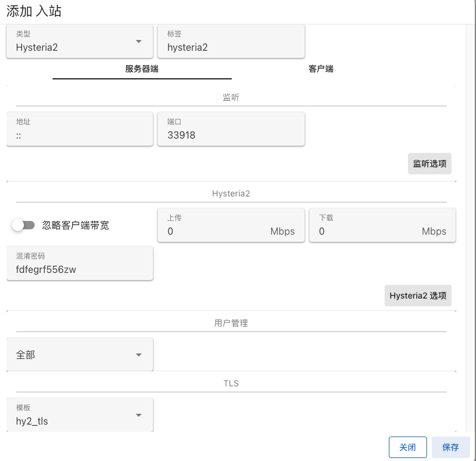
Task: Click the dropdown arrow in 类型 field
Action: 139,41
